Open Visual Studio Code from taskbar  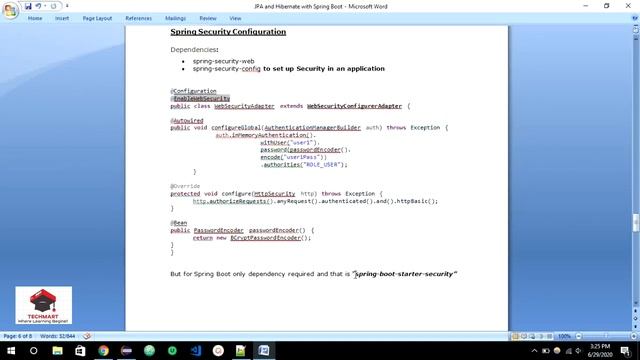click(x=196, y=351)
